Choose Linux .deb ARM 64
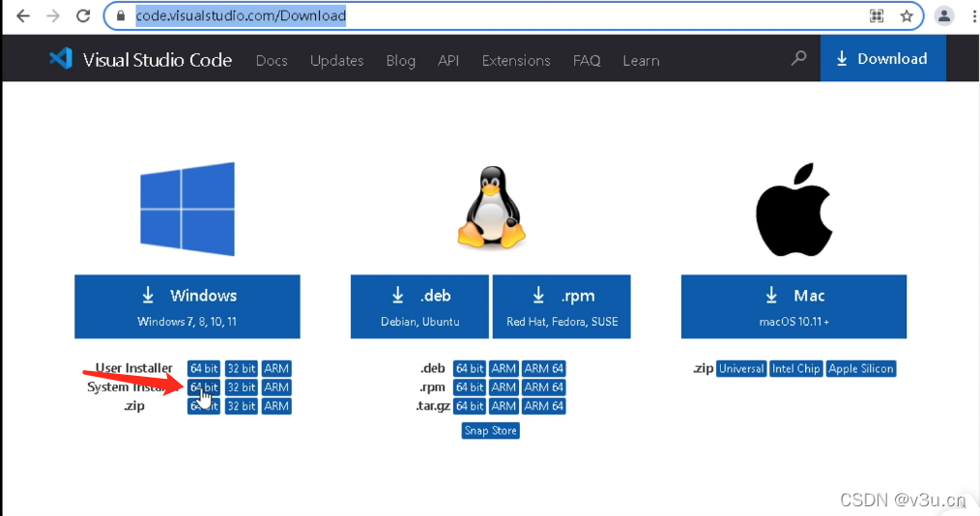The image size is (980, 516). pyautogui.click(x=544, y=368)
